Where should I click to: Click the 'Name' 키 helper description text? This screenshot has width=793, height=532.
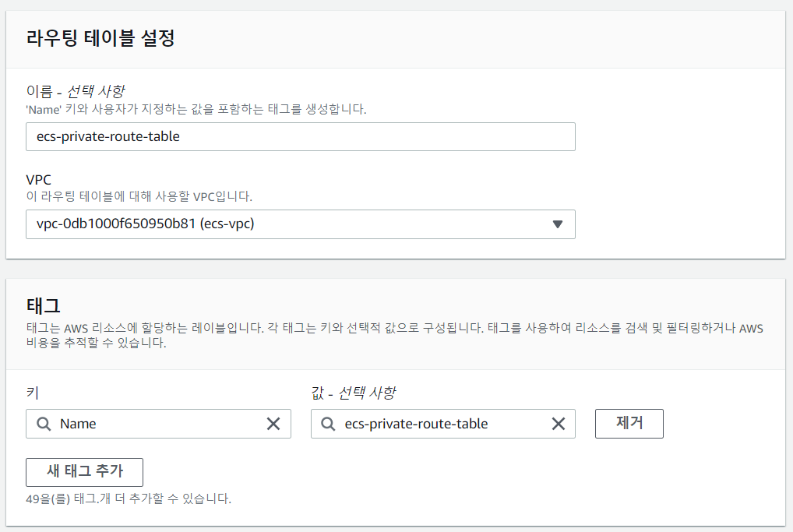point(196,109)
